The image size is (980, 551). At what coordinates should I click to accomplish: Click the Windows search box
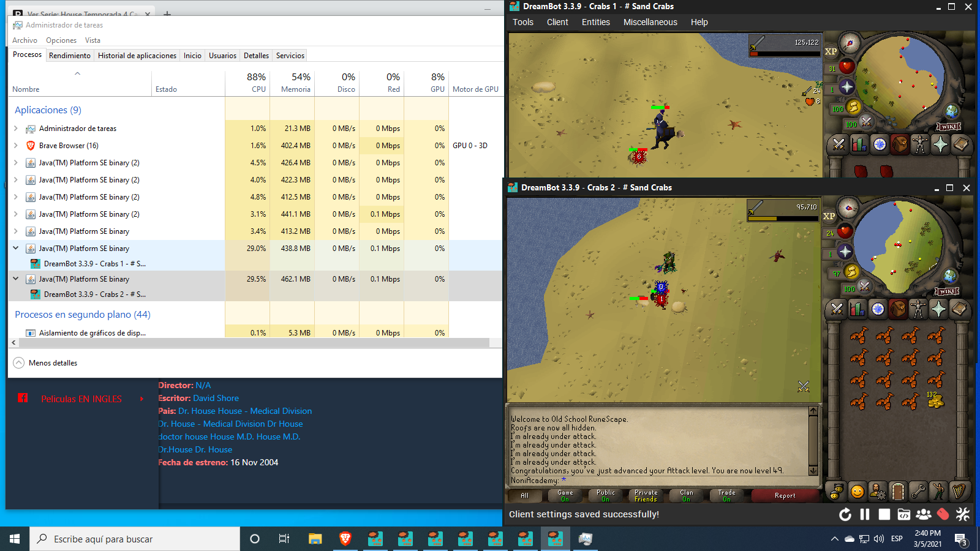pos(135,539)
